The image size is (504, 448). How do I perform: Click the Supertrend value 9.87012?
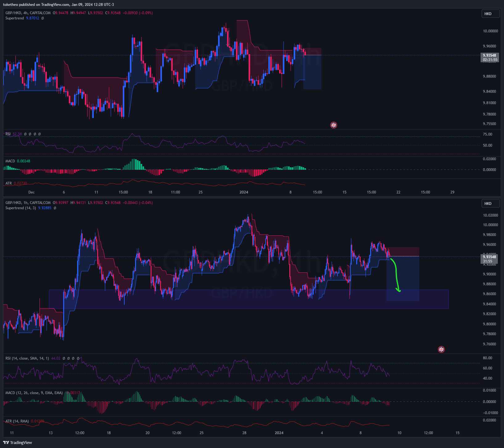click(x=33, y=18)
